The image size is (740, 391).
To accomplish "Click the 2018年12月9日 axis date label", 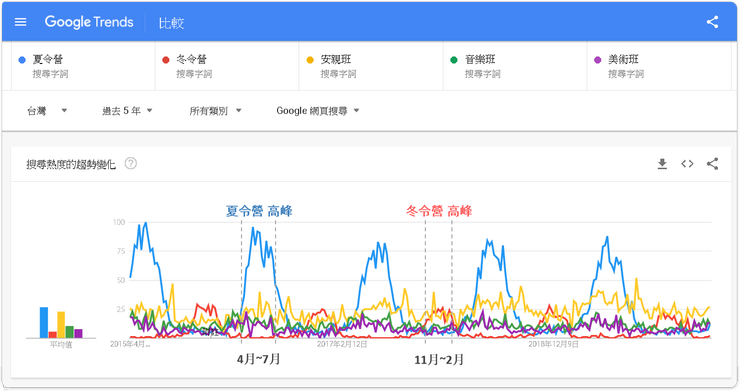I will point(554,344).
